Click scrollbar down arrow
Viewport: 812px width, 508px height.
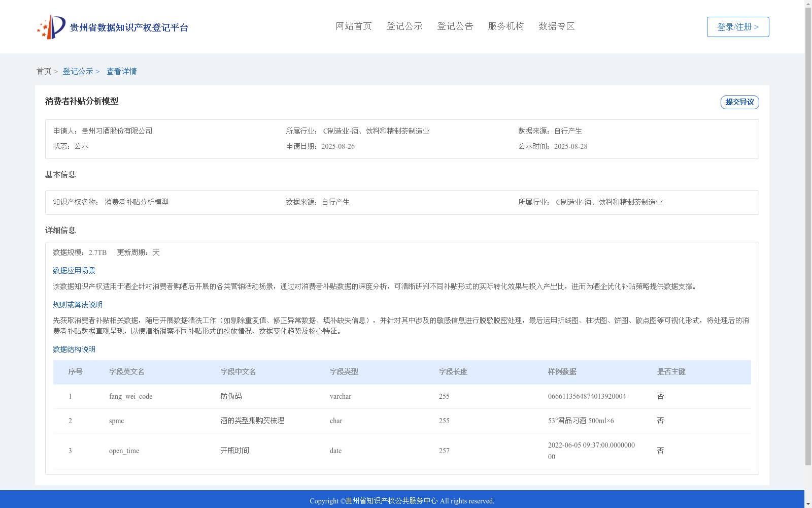click(x=808, y=504)
